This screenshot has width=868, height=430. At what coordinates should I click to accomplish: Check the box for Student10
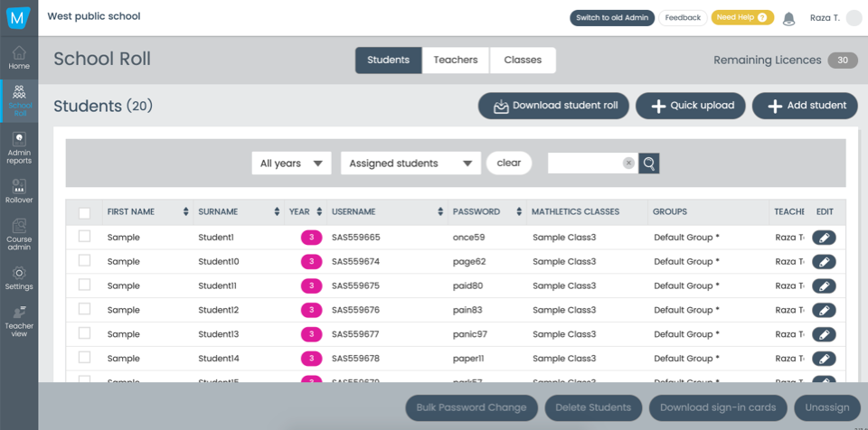point(84,261)
